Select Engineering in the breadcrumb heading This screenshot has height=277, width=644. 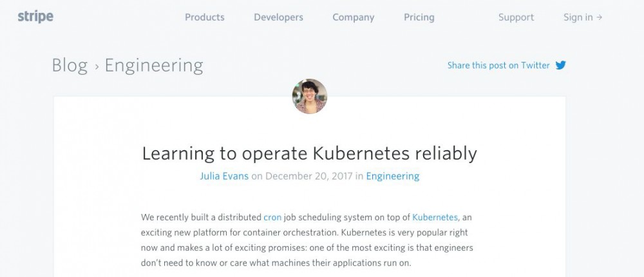pyautogui.click(x=154, y=65)
